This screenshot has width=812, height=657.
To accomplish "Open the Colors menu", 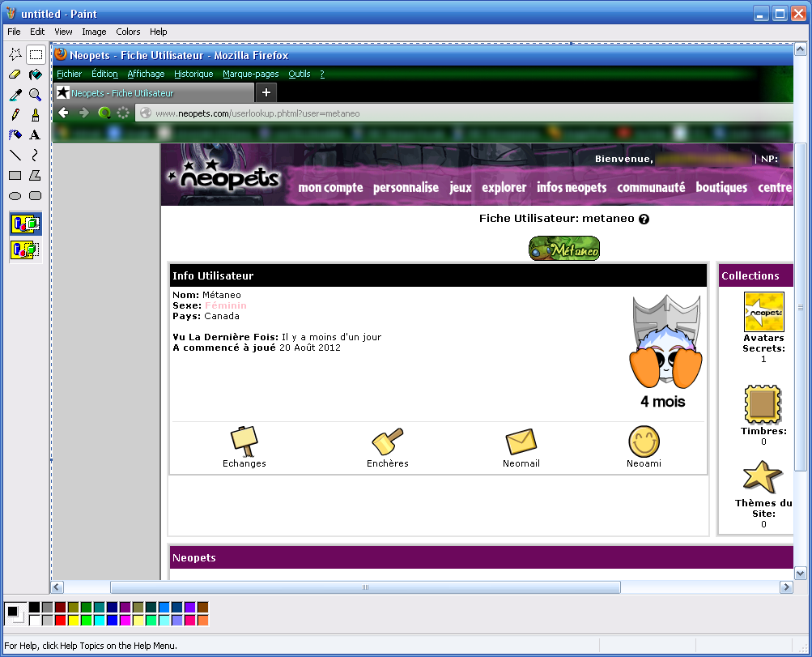I will [x=128, y=32].
